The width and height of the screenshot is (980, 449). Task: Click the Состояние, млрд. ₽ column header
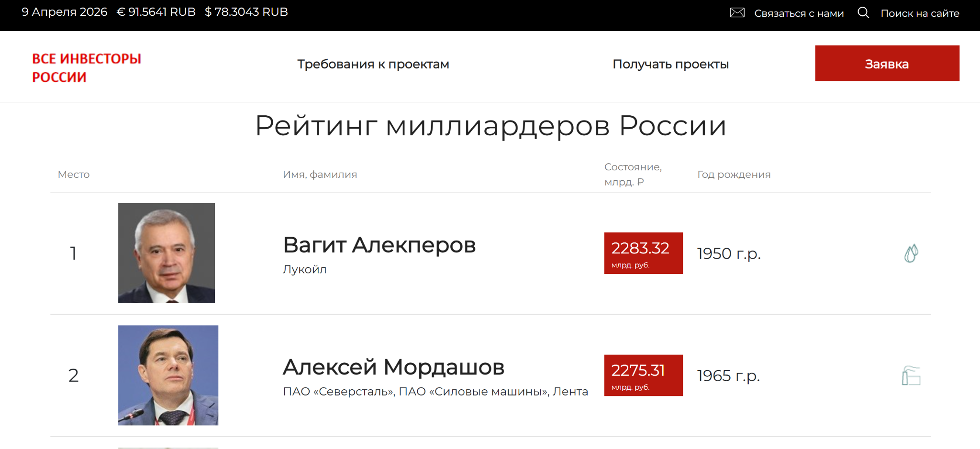click(x=633, y=174)
